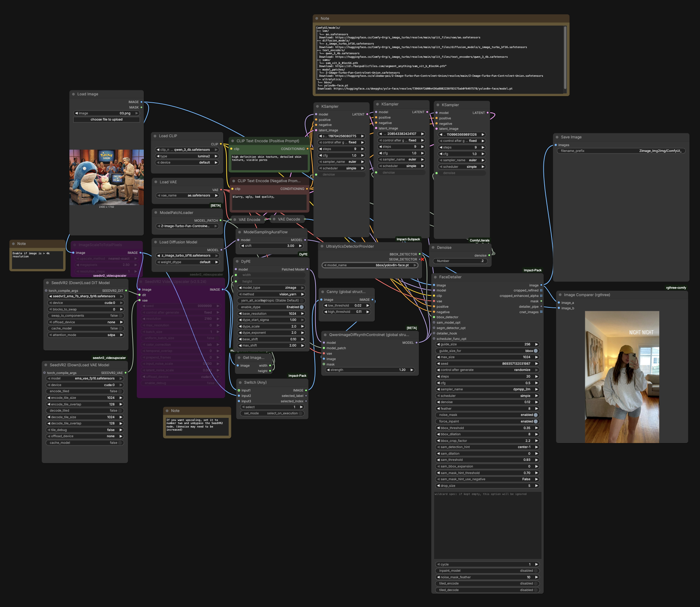Screen dimensions: 700x607
Task: Increase FaceDetailer steps with the right arrow
Action: tap(536, 376)
